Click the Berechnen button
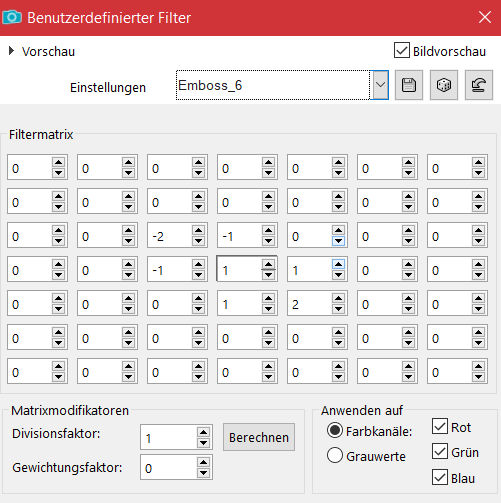Image resolution: width=501 pixels, height=503 pixels. point(259,437)
